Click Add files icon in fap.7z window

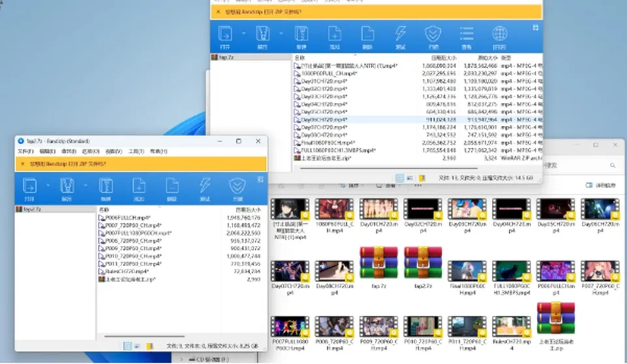pos(334,34)
